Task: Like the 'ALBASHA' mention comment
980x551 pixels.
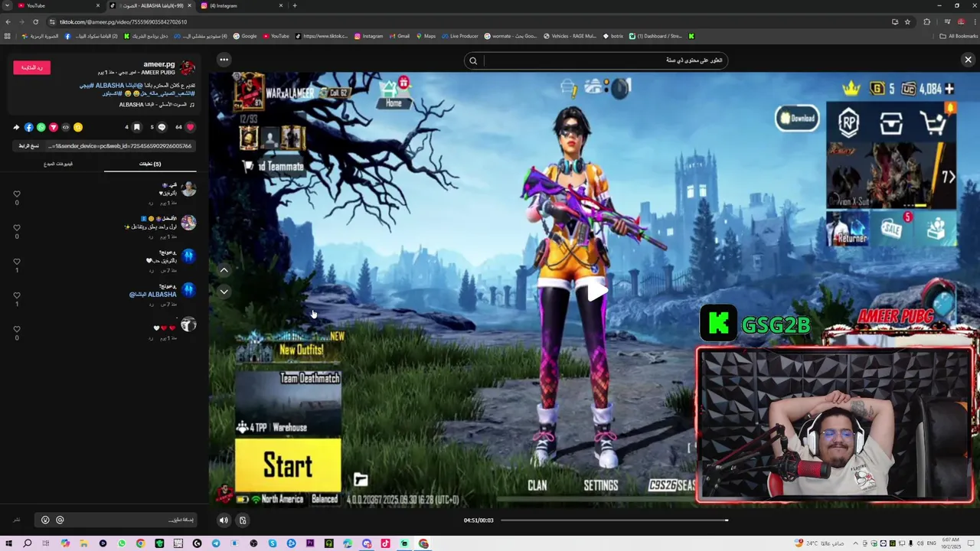Action: click(17, 295)
